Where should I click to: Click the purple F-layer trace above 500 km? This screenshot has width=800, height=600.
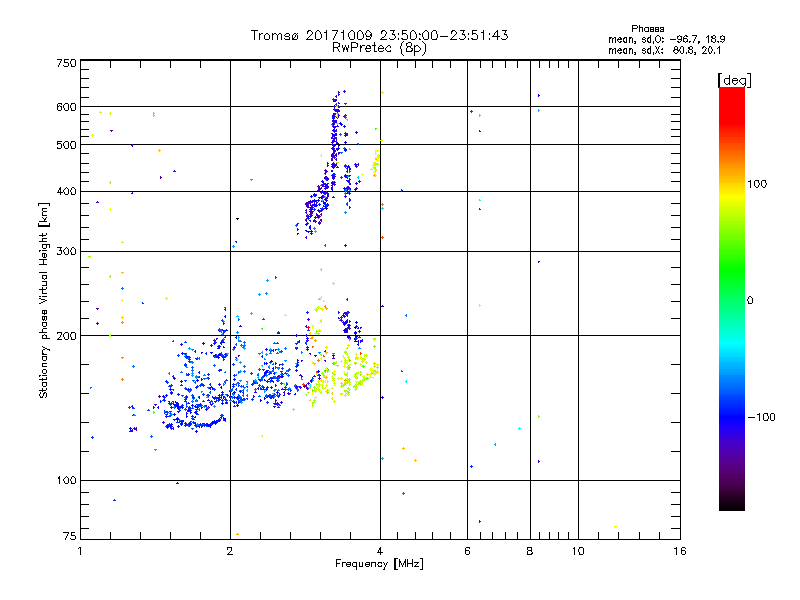335,117
